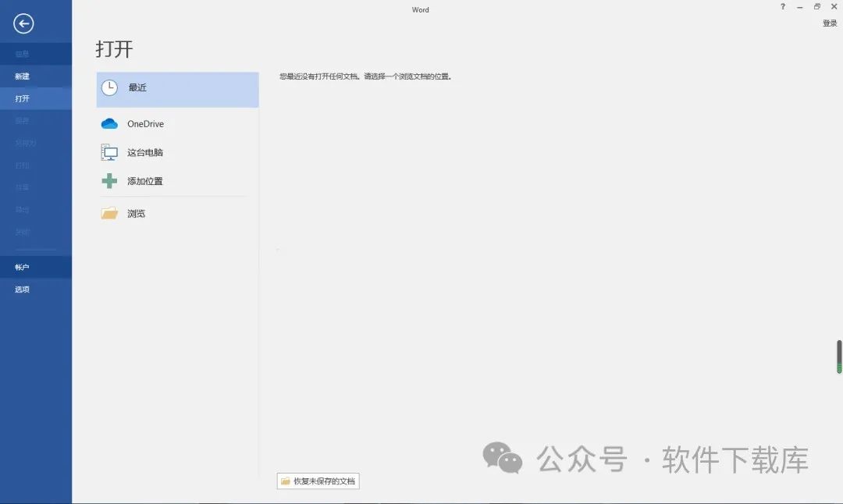Screen dimensions: 843x504
Task: Choose the OneDrive location label
Action: point(146,123)
